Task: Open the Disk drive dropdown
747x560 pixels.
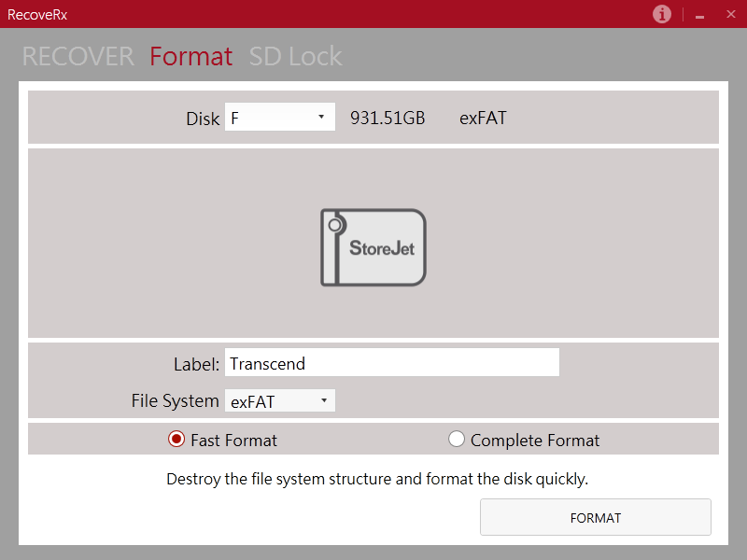Action: (x=279, y=118)
